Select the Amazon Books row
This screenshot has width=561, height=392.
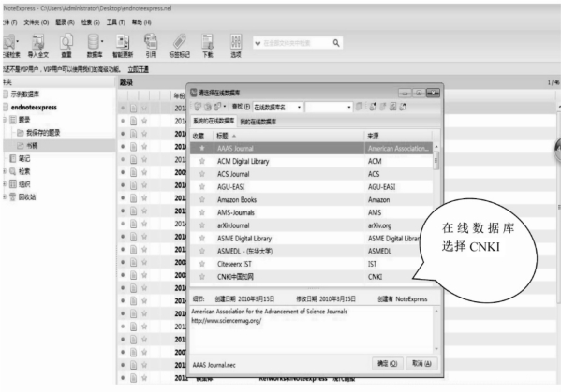tap(311, 200)
